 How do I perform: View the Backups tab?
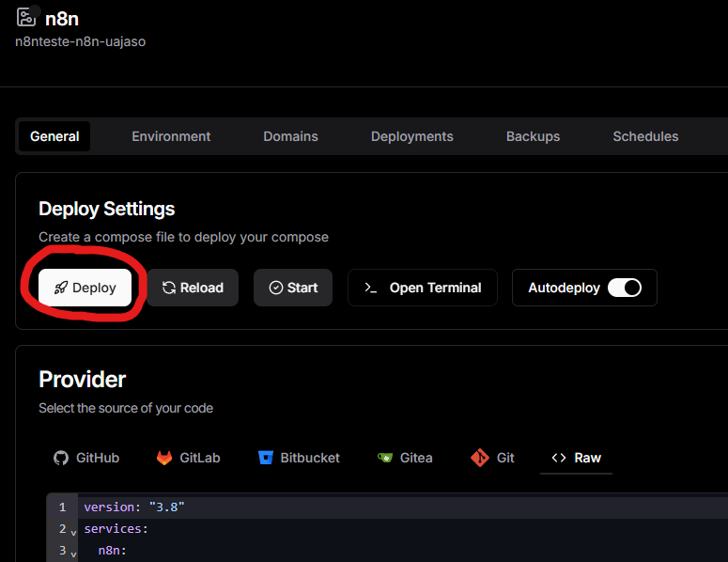click(x=533, y=136)
